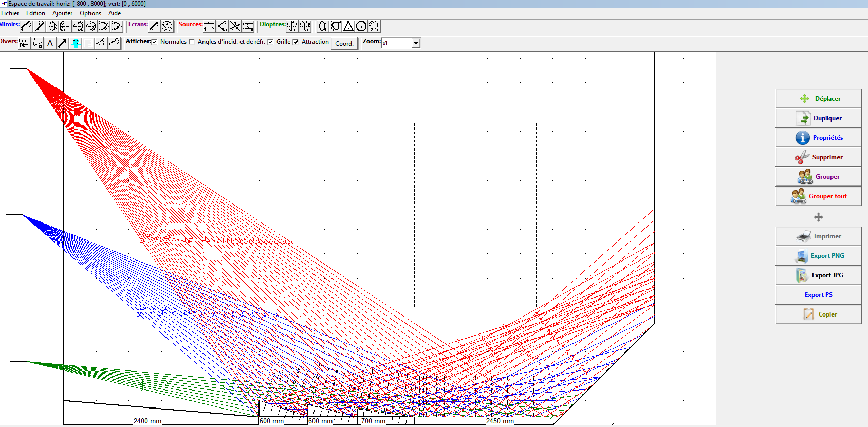The height and width of the screenshot is (427, 868).
Task: Select the arrow drawing tool
Action: (x=62, y=43)
